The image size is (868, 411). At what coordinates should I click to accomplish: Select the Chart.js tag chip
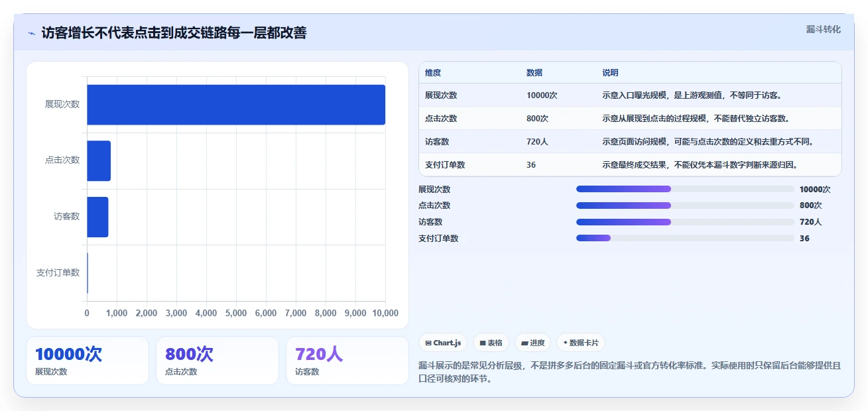click(443, 343)
